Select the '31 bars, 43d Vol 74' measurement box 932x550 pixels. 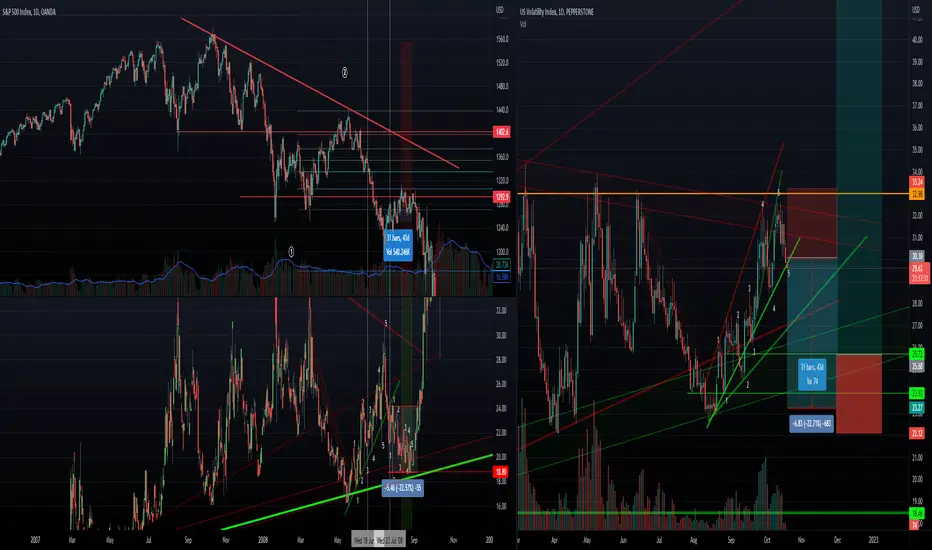pos(812,374)
